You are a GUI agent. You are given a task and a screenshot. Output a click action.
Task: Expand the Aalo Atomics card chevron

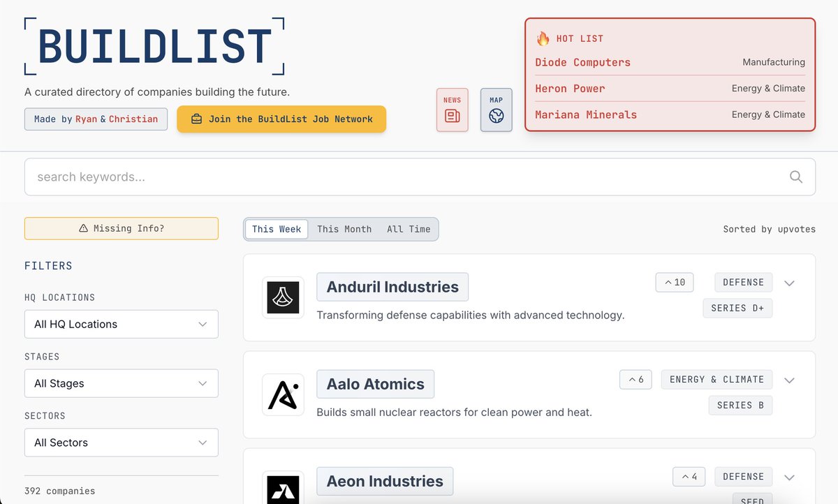point(790,380)
